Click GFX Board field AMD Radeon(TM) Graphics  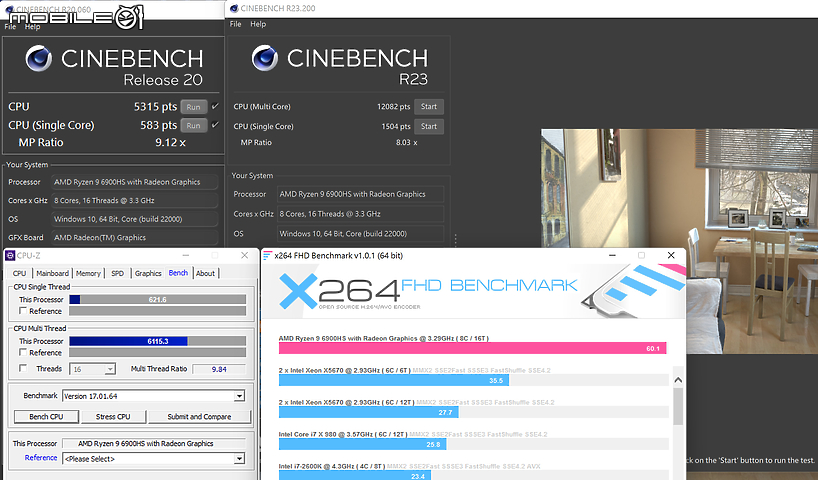click(135, 237)
